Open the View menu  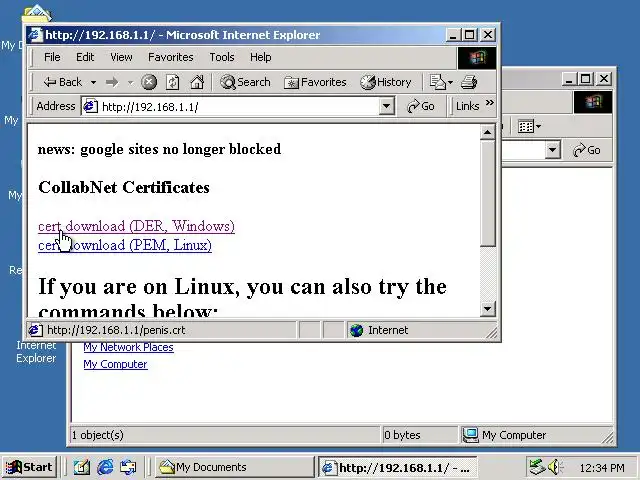pyautogui.click(x=121, y=57)
